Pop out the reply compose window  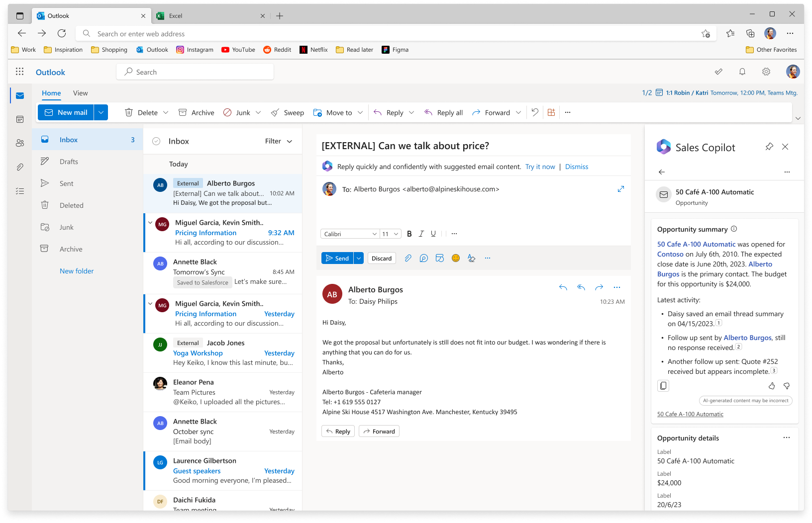click(621, 189)
